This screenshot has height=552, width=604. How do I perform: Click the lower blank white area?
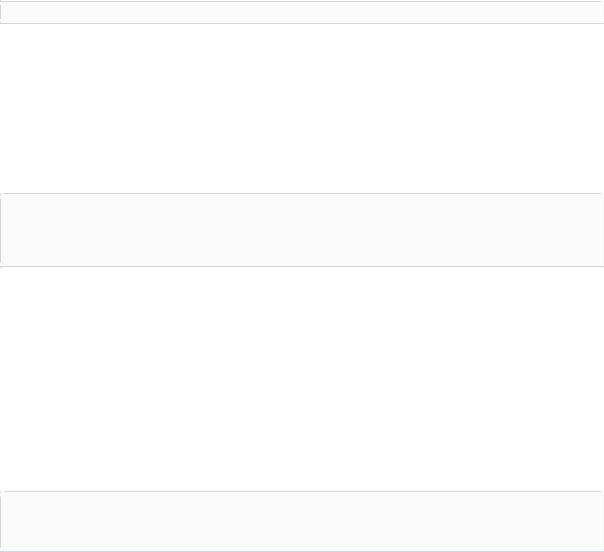(x=302, y=379)
